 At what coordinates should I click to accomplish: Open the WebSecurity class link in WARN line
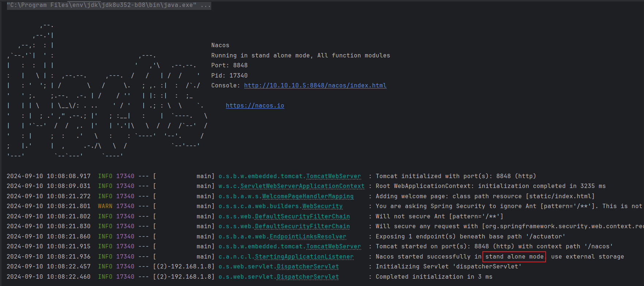point(322,206)
